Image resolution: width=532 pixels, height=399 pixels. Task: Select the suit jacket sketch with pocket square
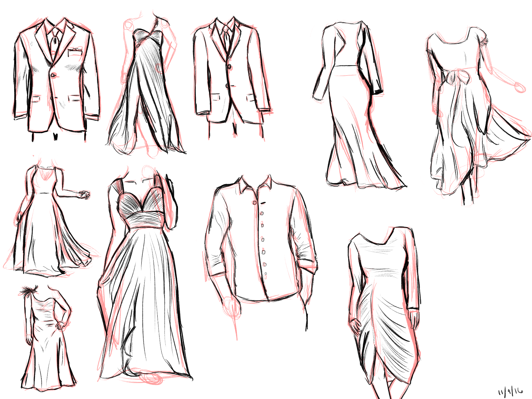57,79
